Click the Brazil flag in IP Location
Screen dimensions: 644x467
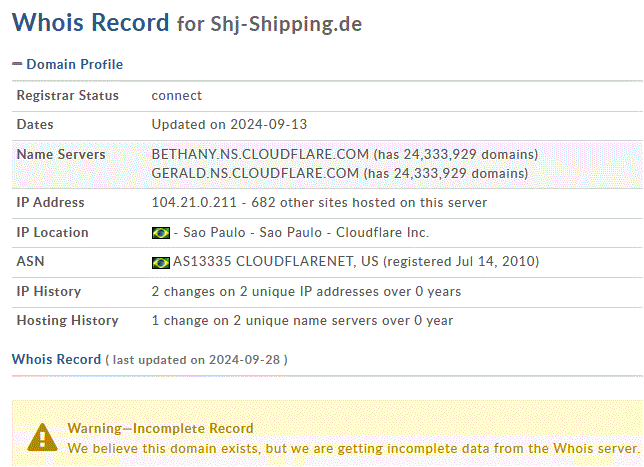tap(161, 233)
